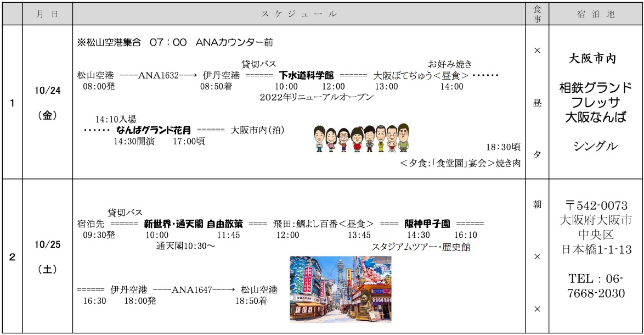Click the bold 下水道科学館 text
Viewport: 644px width, 335px height.
[306, 75]
